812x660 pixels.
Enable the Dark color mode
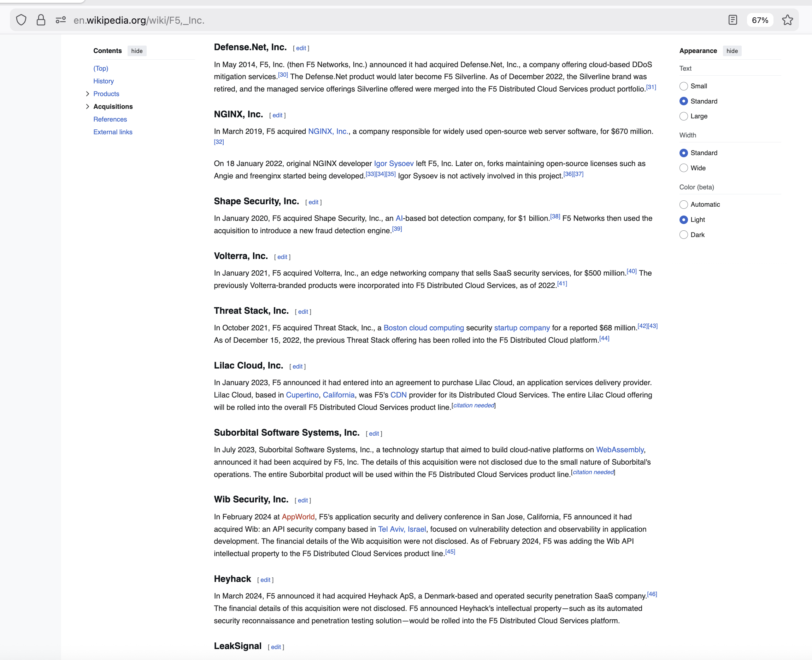click(x=683, y=235)
